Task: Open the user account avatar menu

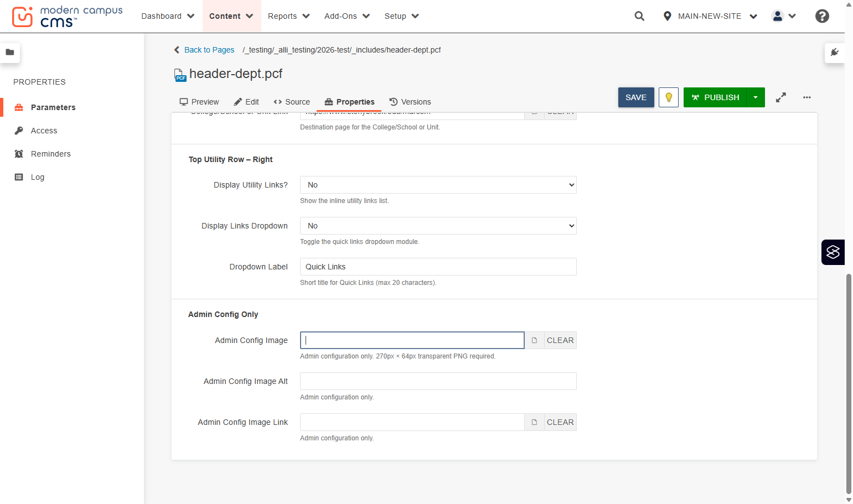Action: pos(783,16)
